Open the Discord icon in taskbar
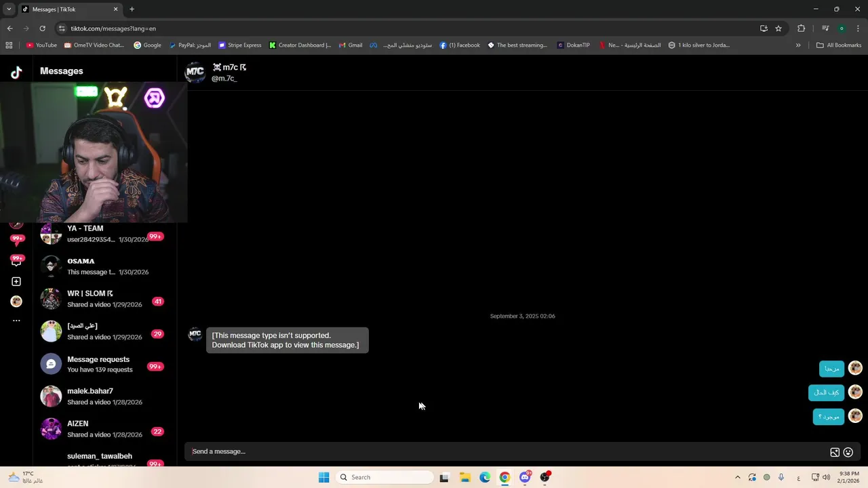The image size is (868, 488). pos(525,477)
